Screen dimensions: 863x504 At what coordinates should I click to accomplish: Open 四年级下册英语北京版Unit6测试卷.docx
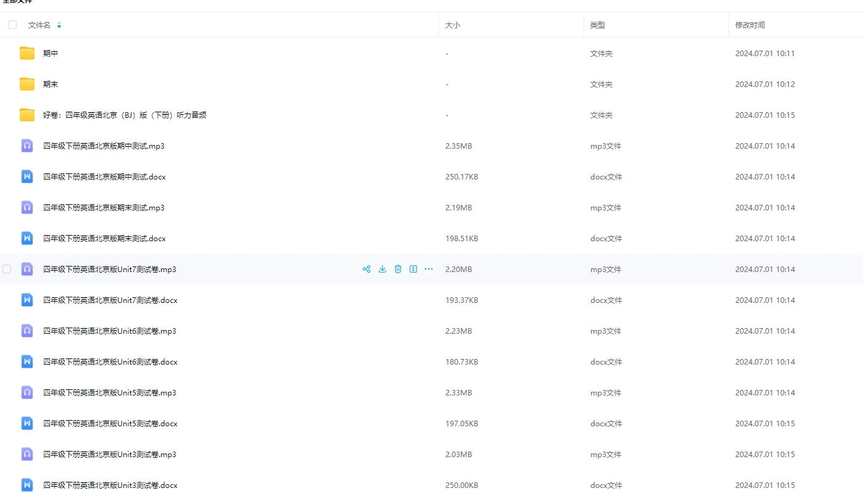point(110,362)
